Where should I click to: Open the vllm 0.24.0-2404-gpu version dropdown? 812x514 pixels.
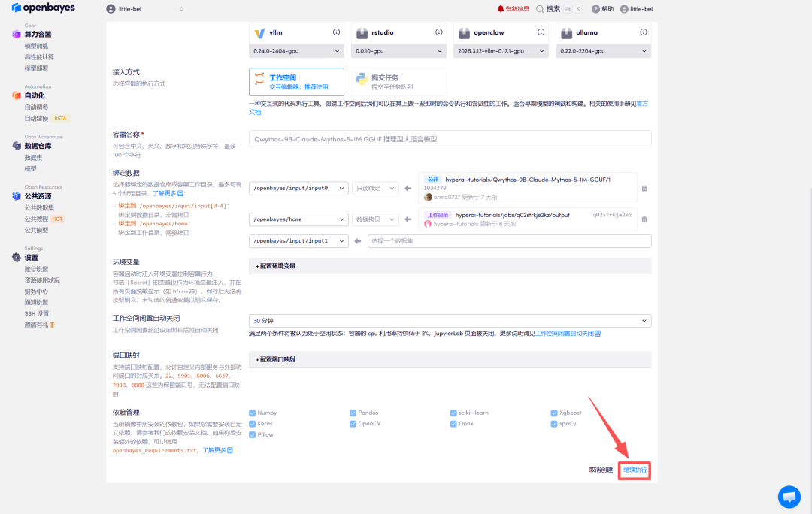tap(296, 51)
